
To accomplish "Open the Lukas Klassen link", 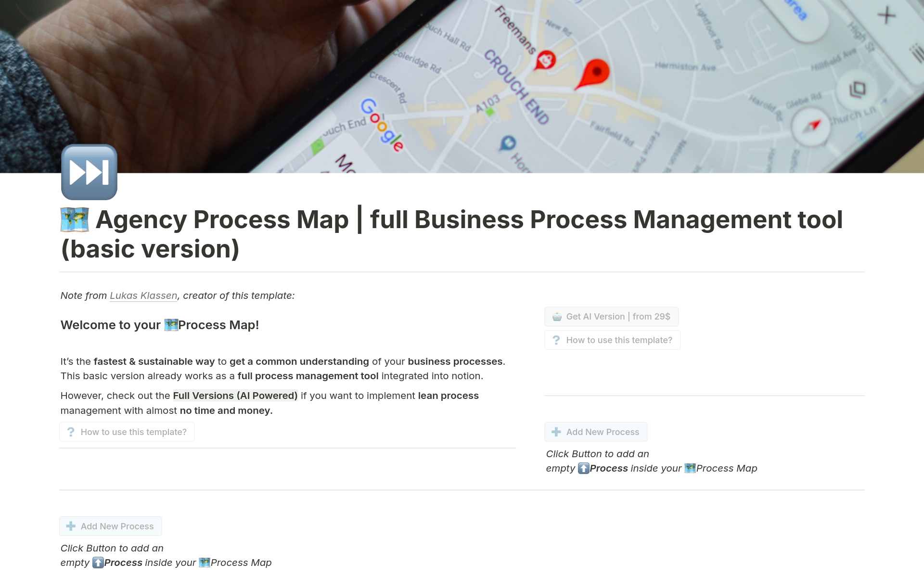I will coord(143,295).
